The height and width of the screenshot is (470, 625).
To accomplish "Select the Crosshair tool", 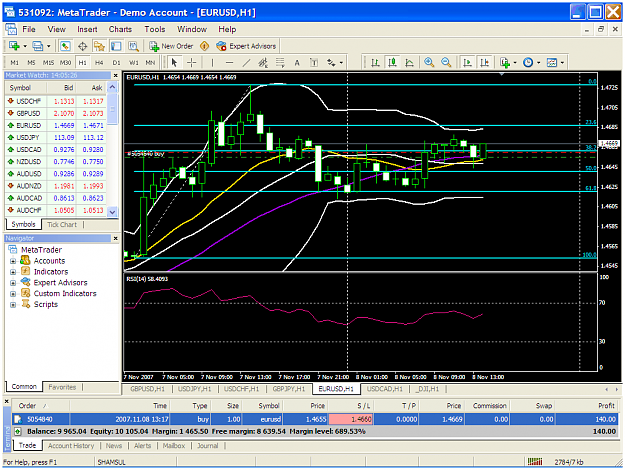I will coord(191,63).
